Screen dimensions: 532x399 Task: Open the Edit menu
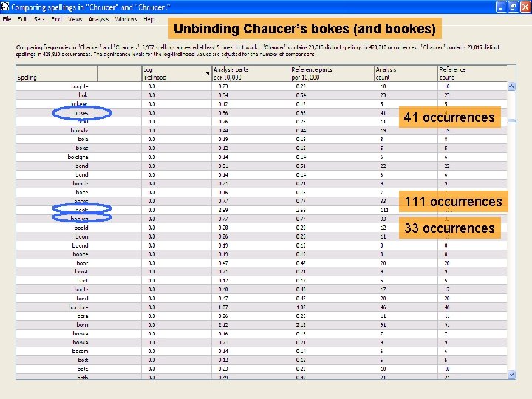coord(22,19)
